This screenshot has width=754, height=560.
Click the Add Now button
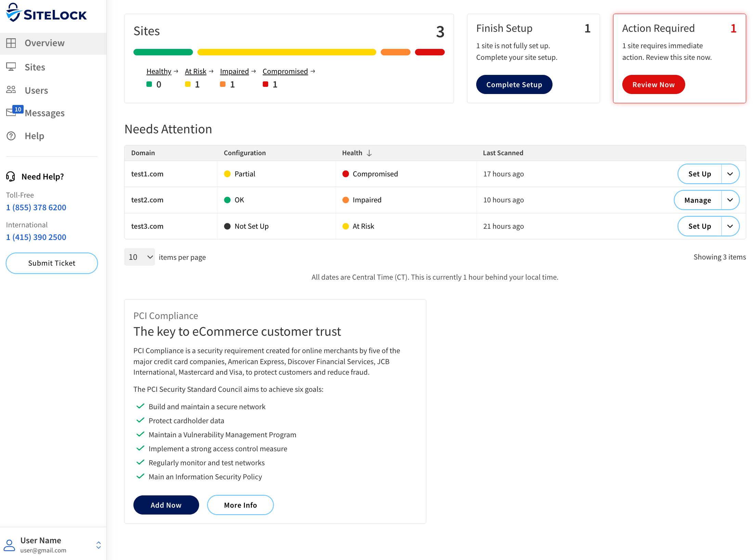(x=166, y=505)
